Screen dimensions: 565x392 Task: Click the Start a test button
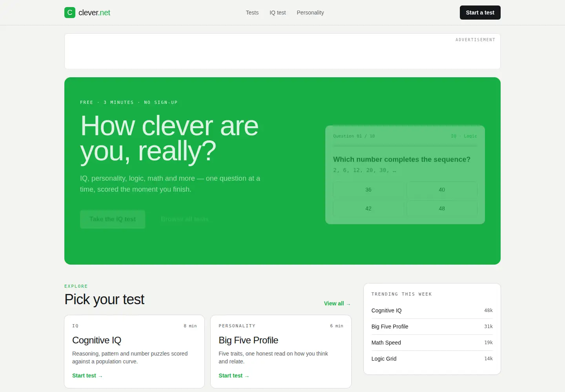(x=480, y=13)
